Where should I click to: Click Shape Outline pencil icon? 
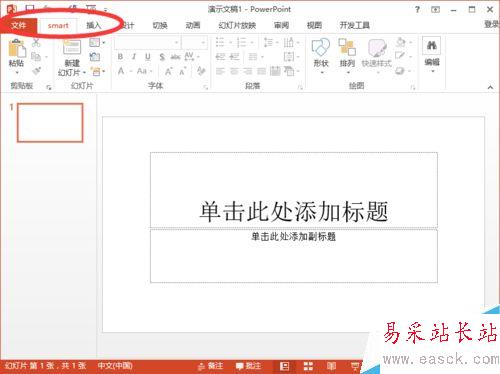(400, 56)
